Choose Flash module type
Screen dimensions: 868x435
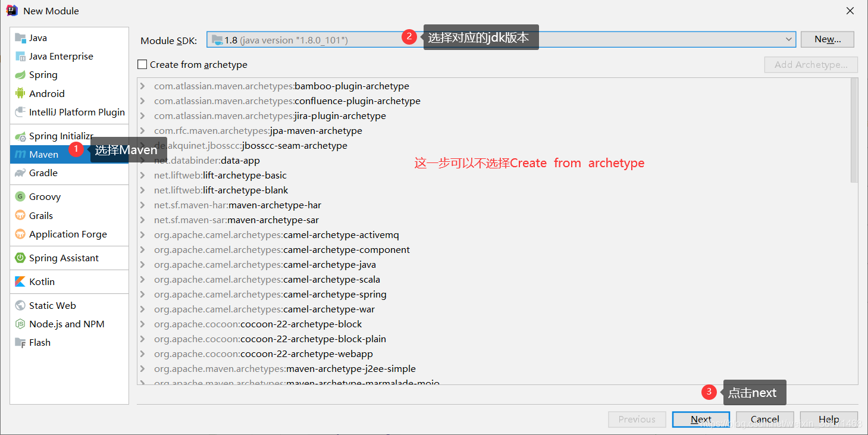pos(69,343)
